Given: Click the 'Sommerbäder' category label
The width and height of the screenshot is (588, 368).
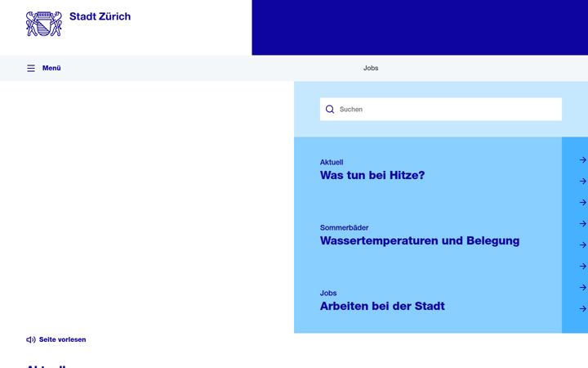Looking at the screenshot, I should [x=345, y=227].
